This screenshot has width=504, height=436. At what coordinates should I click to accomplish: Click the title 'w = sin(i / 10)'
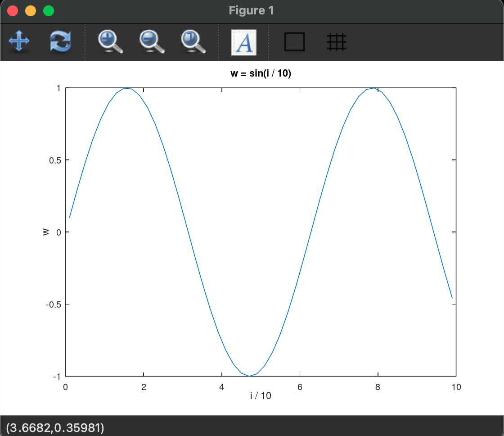tap(261, 73)
